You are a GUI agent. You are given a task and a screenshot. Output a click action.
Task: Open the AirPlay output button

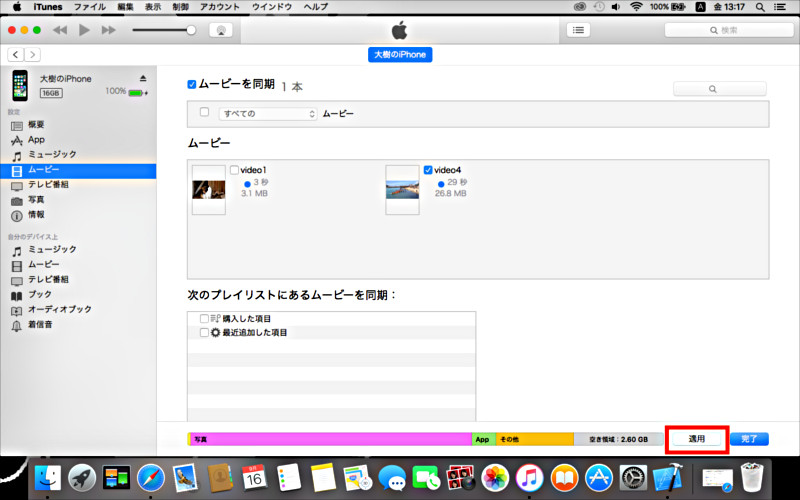pos(221,30)
